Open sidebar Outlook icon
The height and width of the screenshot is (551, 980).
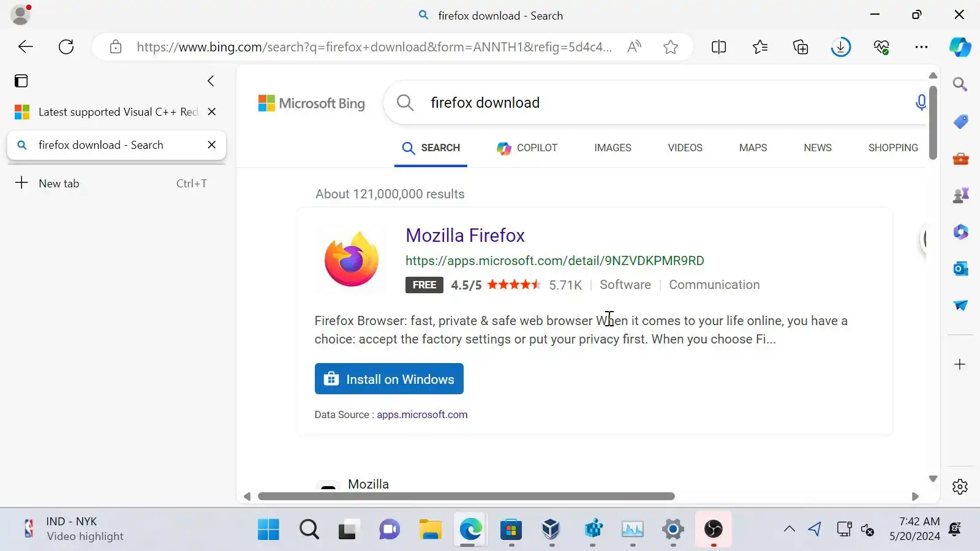pos(960,269)
